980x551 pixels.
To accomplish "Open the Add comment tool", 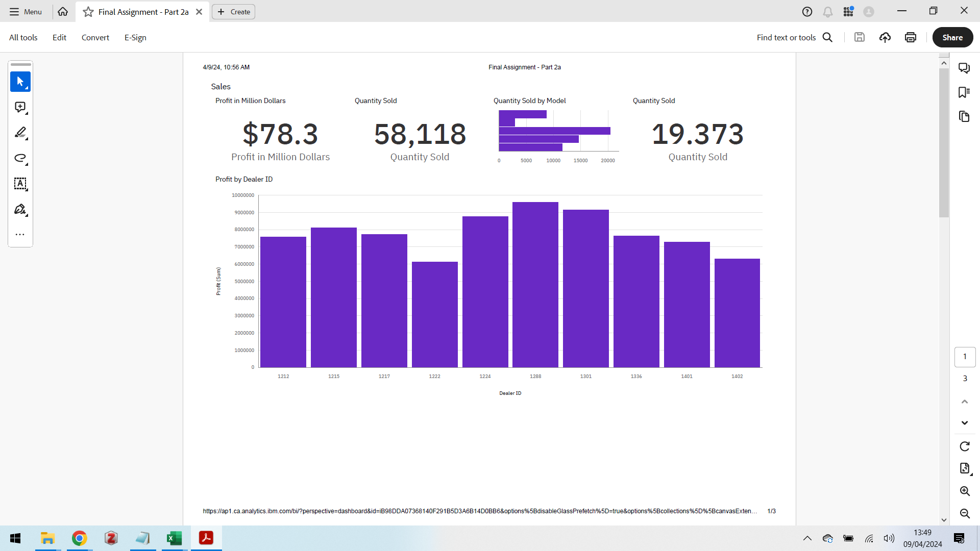I will pos(20,107).
